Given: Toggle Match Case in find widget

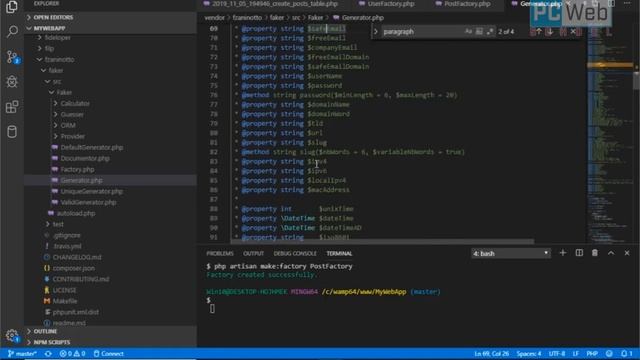Looking at the screenshot, I should pos(469,31).
